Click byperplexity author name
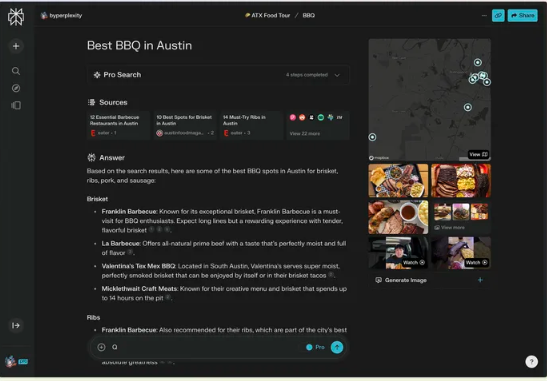Screen dimensions: 547x381 [x=66, y=15]
